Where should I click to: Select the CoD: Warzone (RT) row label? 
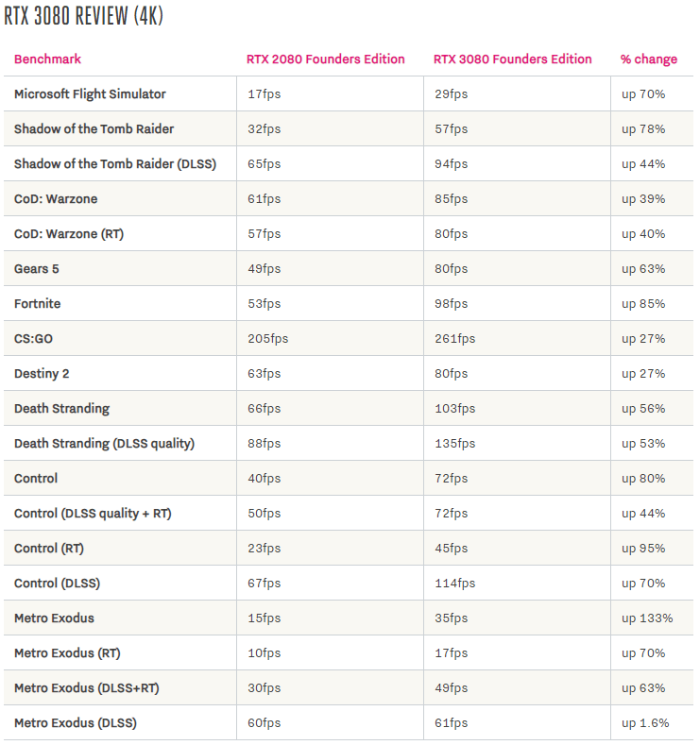tap(69, 234)
